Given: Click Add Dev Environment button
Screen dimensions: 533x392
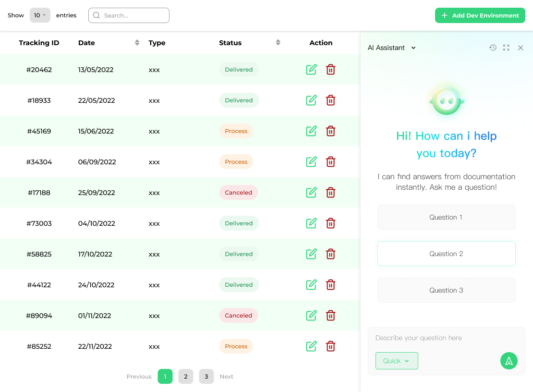Looking at the screenshot, I should pyautogui.click(x=480, y=15).
